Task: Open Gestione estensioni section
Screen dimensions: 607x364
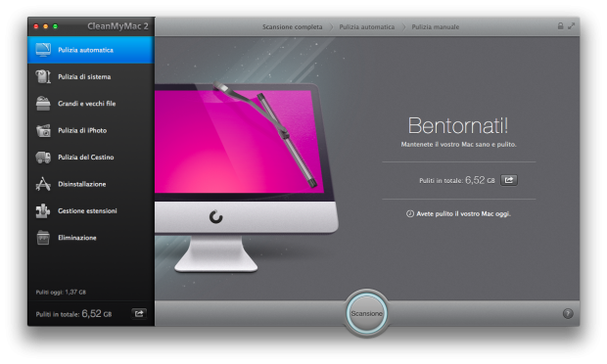Action: 91,210
